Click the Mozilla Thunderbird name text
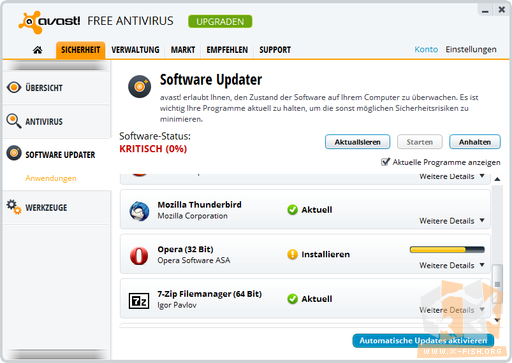The image size is (512, 363). tap(199, 205)
